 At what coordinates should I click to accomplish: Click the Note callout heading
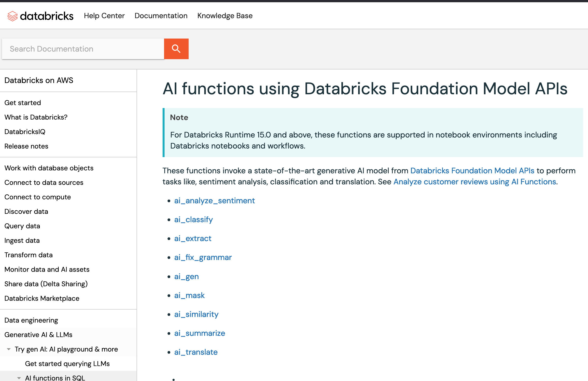click(x=179, y=117)
